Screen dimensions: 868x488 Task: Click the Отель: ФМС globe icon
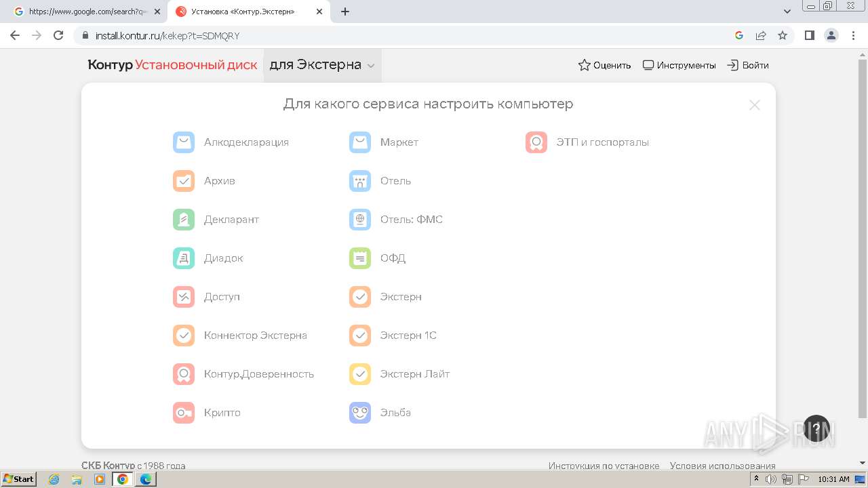pos(360,220)
